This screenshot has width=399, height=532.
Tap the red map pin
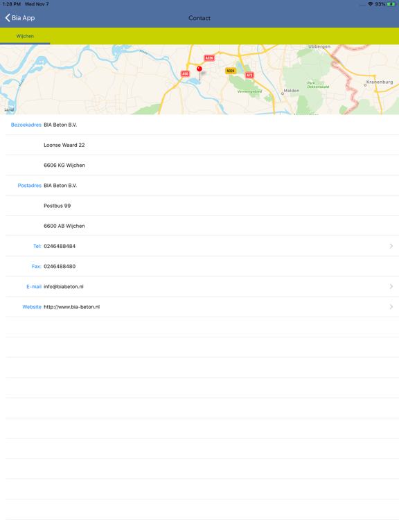199,69
